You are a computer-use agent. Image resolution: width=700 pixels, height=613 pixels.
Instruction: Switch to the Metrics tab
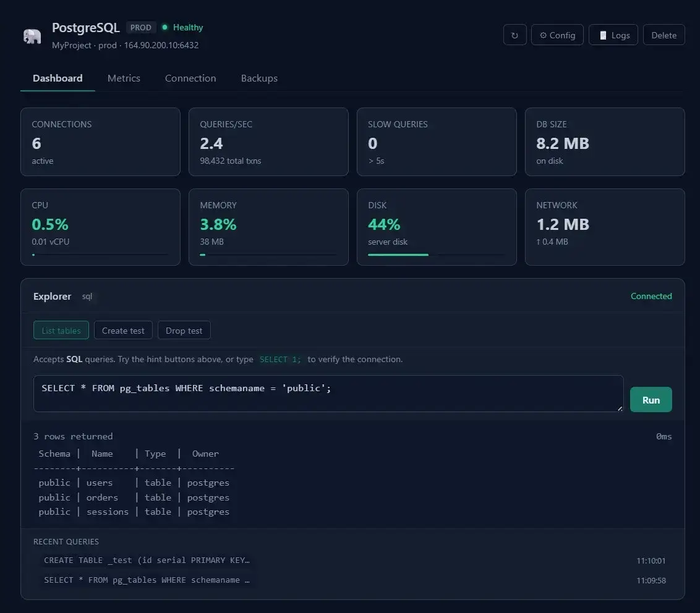(124, 78)
